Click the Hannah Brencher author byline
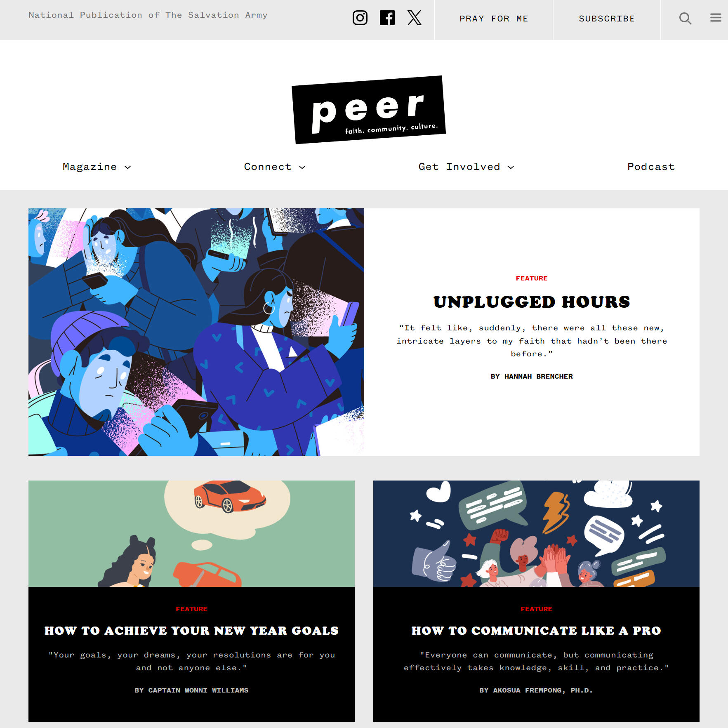The width and height of the screenshot is (728, 728). pyautogui.click(x=532, y=376)
